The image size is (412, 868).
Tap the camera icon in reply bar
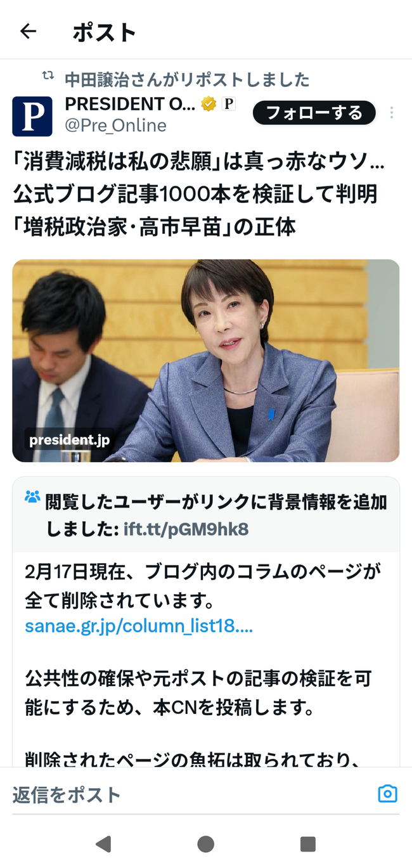pos(387,793)
